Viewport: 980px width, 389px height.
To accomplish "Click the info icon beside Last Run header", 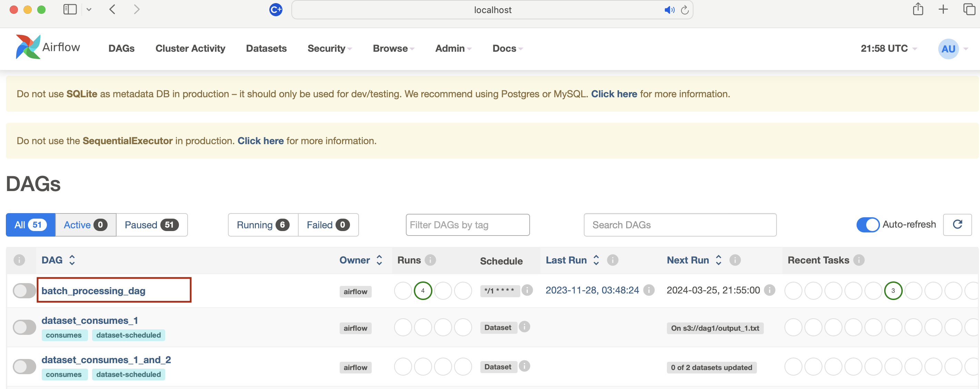I will coord(612,260).
